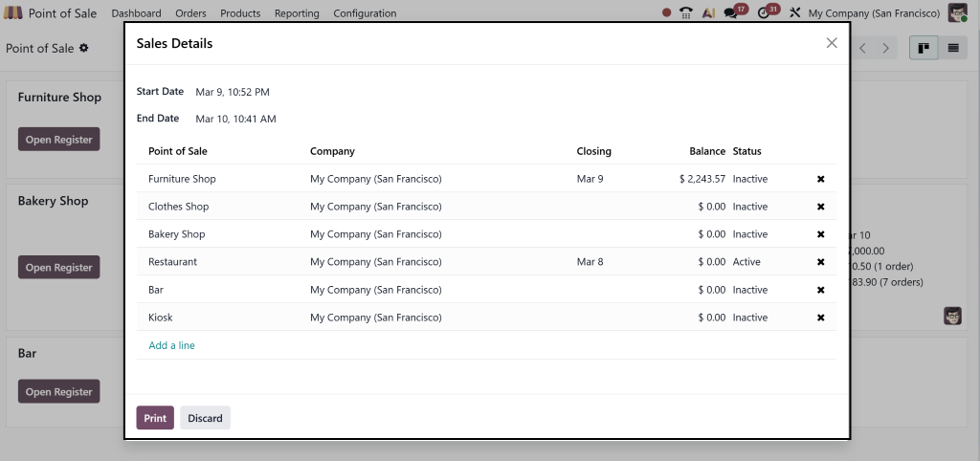Select the Clothes Shop row name
Screen dimensions: 980x461
tap(178, 207)
